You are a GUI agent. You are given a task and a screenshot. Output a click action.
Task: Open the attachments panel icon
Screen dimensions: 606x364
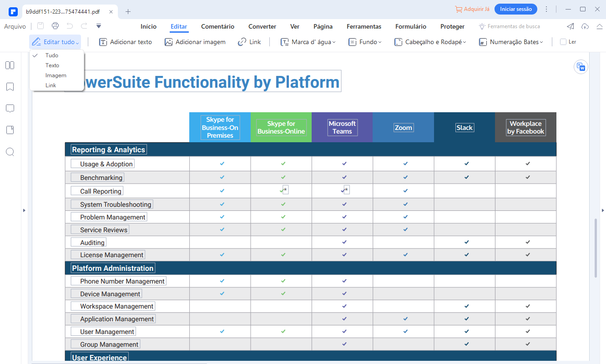[x=10, y=130]
